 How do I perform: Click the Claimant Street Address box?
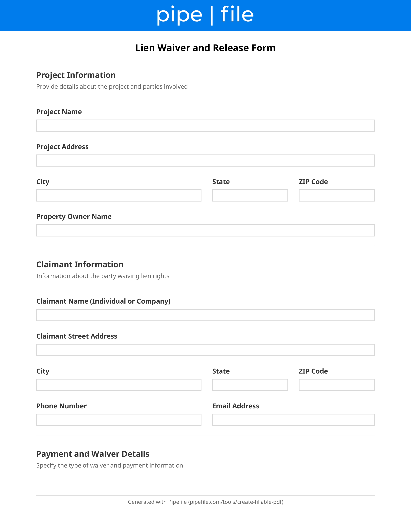click(205, 350)
